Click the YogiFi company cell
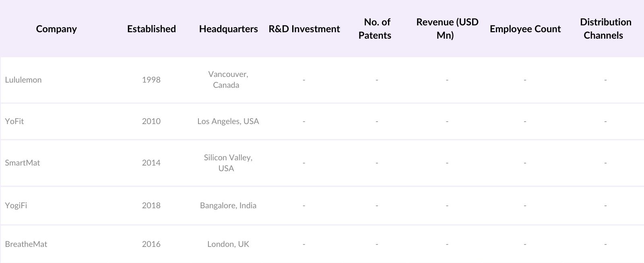 pos(16,205)
